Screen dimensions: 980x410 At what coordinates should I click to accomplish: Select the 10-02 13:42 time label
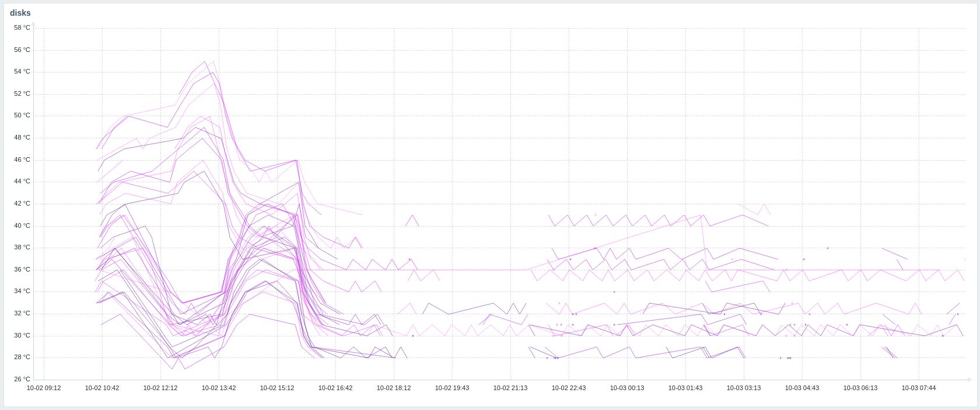tap(219, 388)
